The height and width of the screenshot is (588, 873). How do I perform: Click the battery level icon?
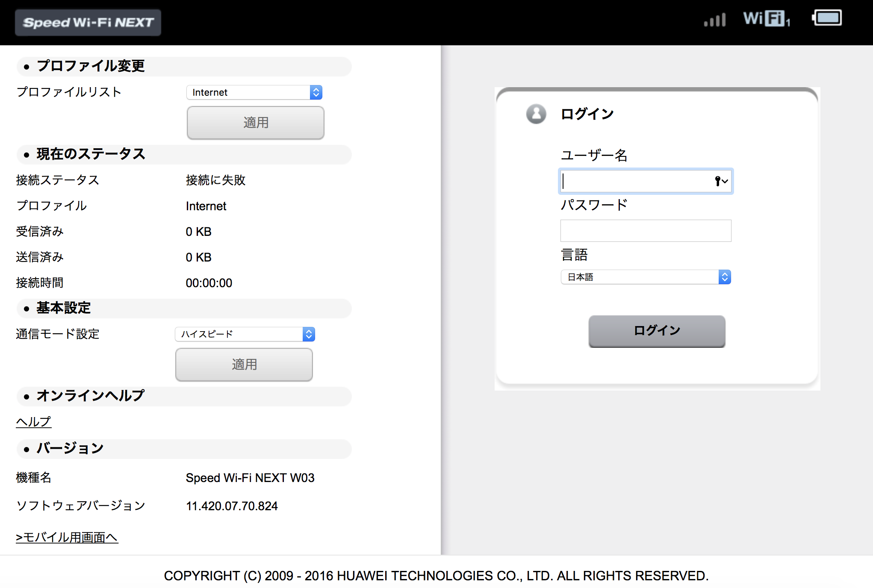tap(827, 18)
